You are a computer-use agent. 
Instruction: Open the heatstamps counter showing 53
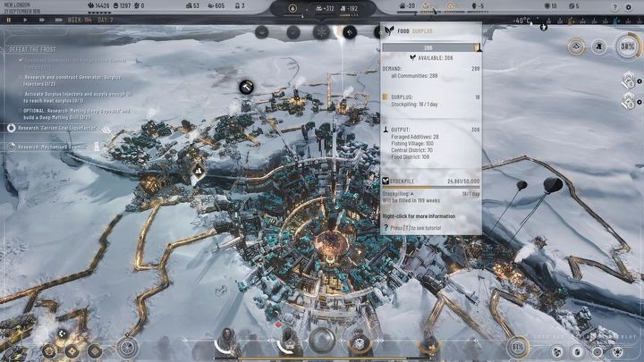tap(192, 5)
